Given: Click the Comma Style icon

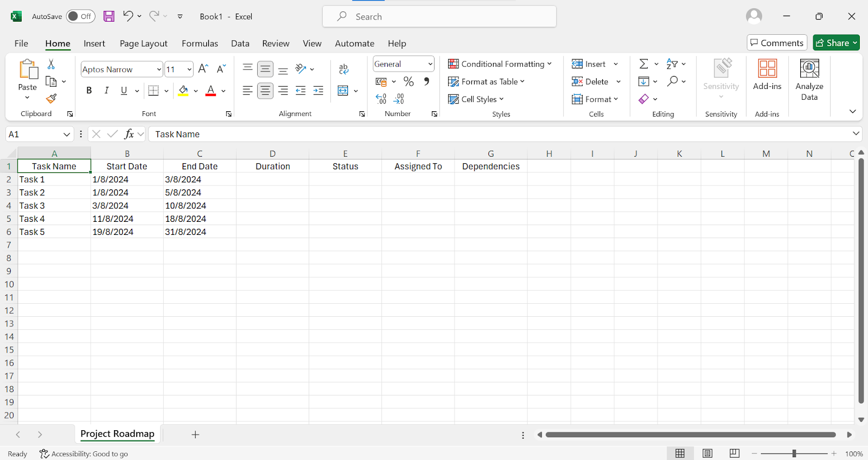Looking at the screenshot, I should click(x=427, y=81).
